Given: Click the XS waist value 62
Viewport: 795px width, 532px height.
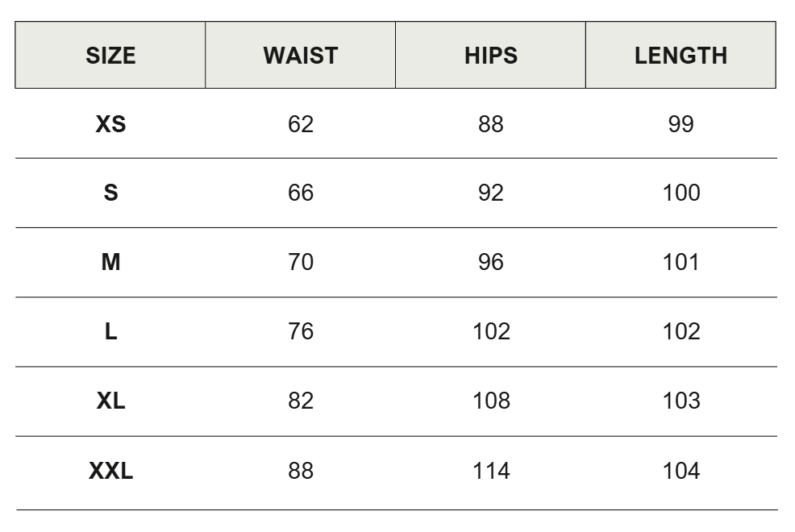Looking at the screenshot, I should (300, 124).
